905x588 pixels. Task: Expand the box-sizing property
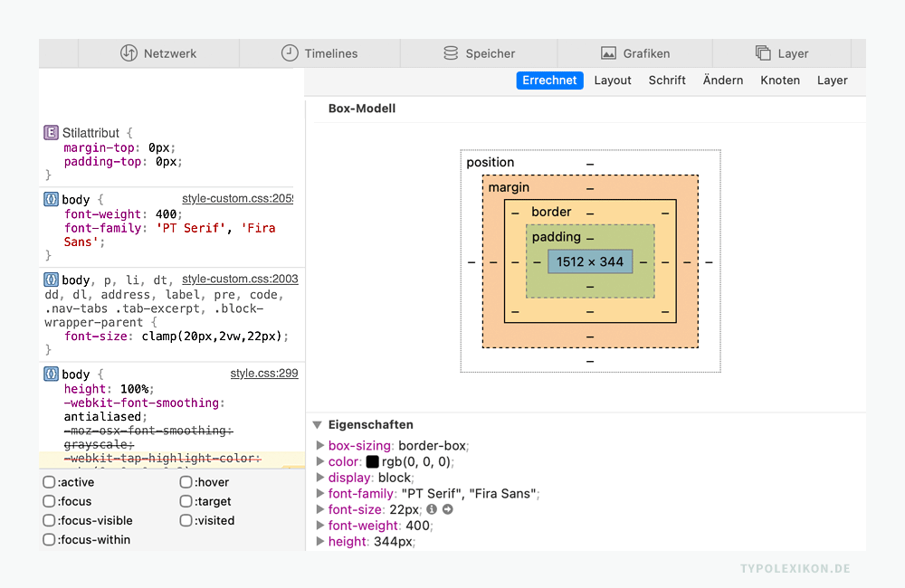320,446
